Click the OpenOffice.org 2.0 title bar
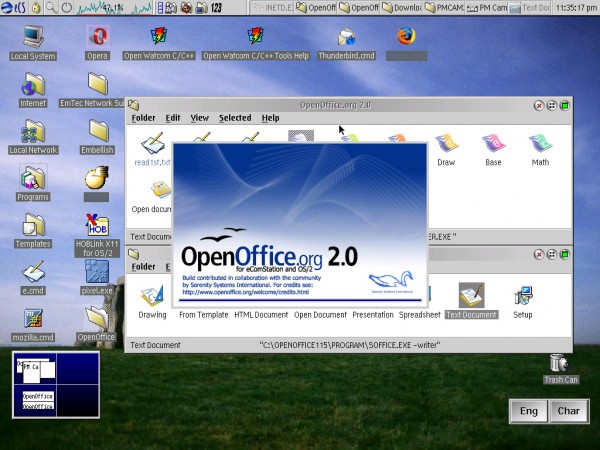 point(335,105)
